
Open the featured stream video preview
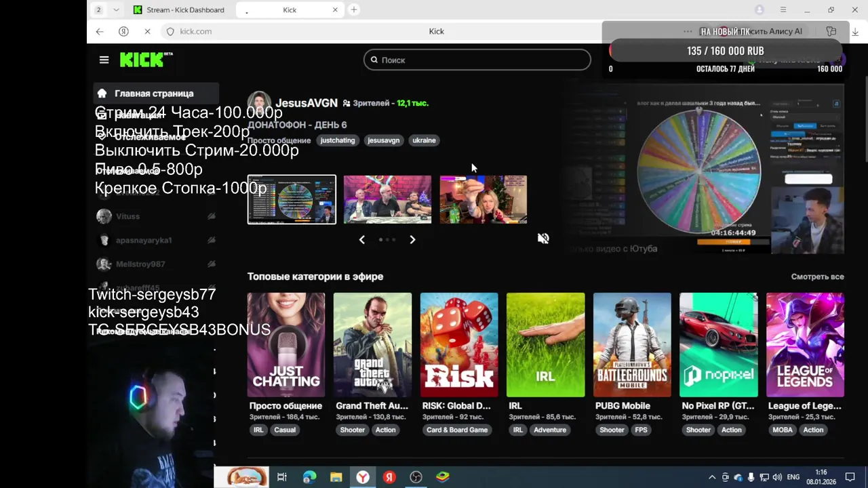[x=705, y=168]
